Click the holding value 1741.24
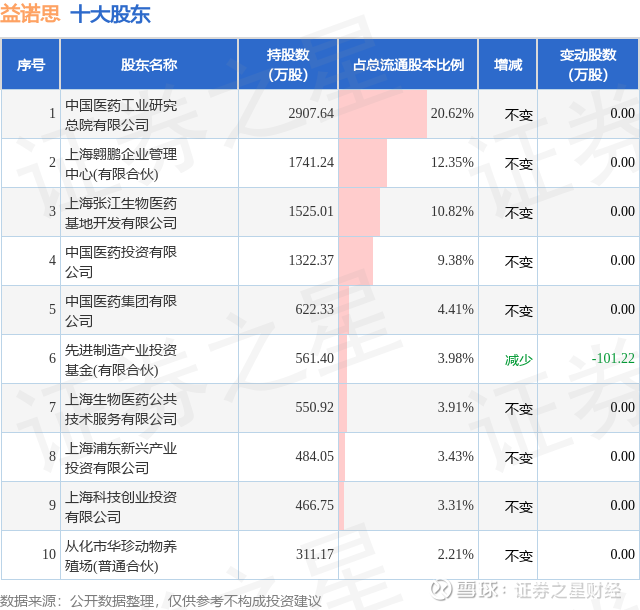 pos(311,162)
